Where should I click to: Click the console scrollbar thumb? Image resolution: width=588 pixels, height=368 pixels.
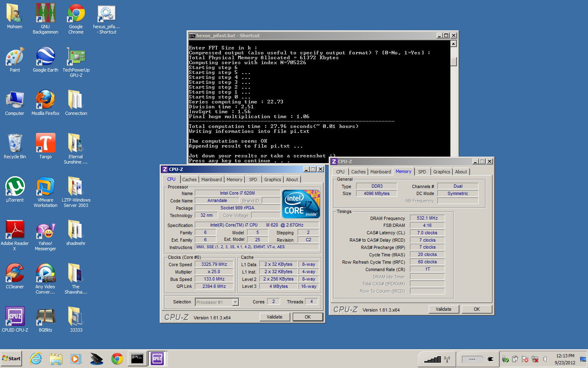[x=453, y=61]
